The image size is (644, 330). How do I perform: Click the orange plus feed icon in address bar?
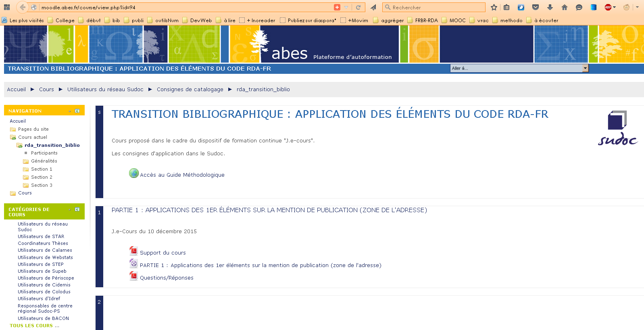[337, 7]
